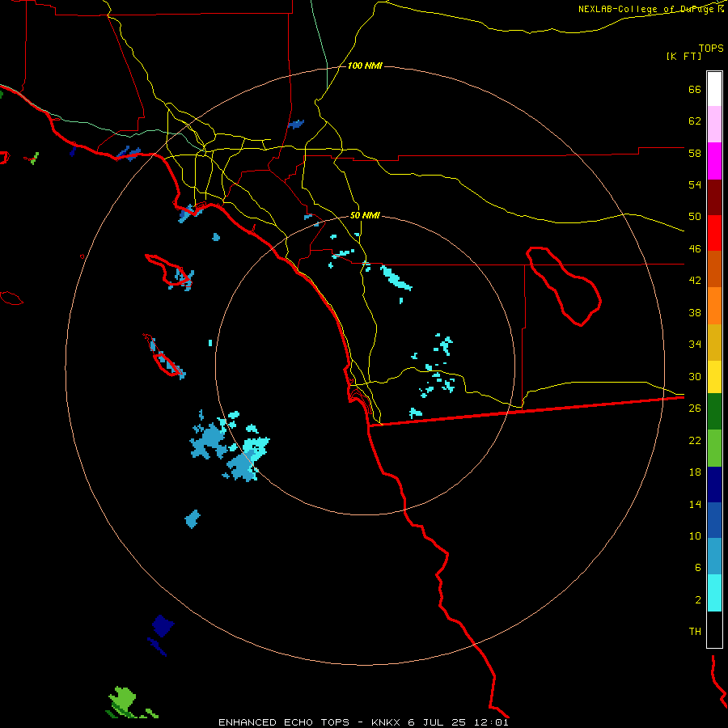Click the K FT units label
Viewport: 728px width, 728px height.
(x=684, y=57)
